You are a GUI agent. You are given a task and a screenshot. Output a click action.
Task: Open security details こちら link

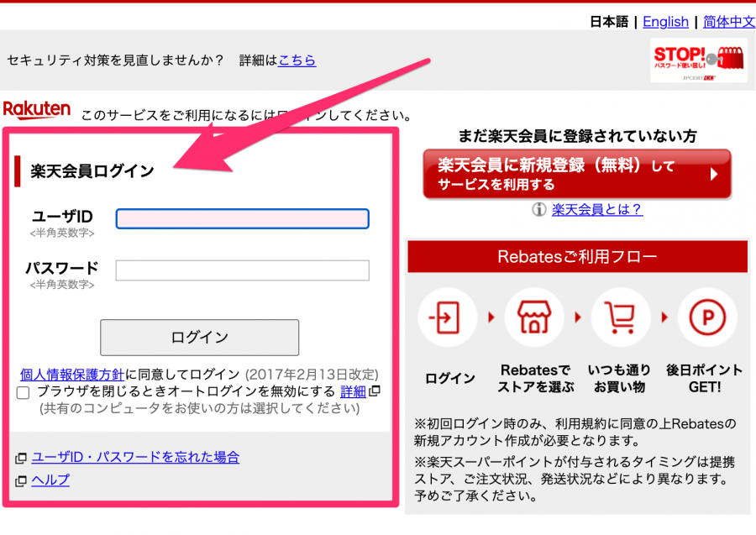(297, 60)
